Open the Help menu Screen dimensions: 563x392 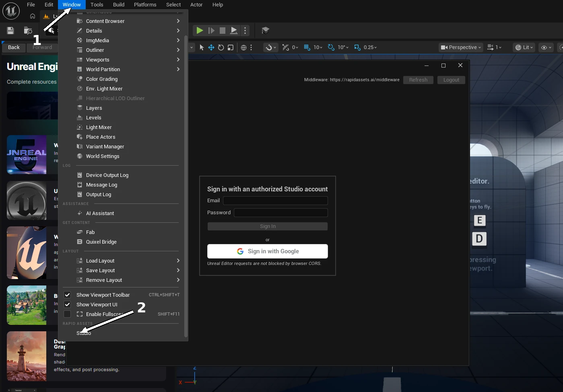pos(218,5)
